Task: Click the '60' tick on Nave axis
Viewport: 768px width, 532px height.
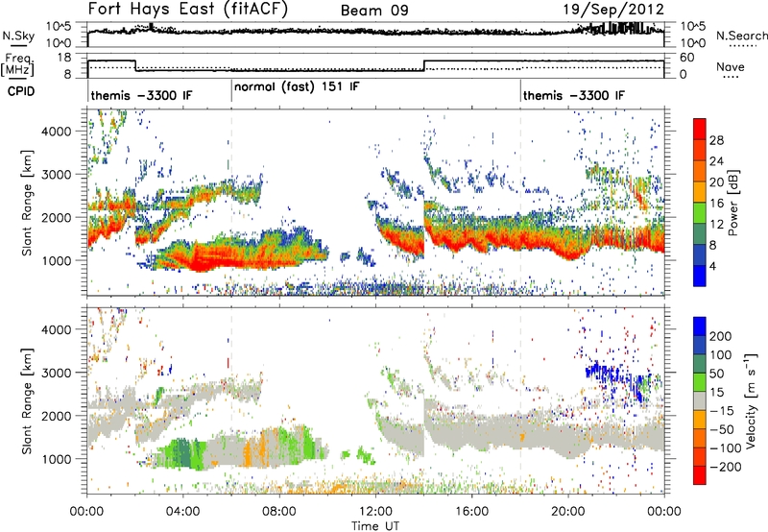Action: click(x=686, y=58)
